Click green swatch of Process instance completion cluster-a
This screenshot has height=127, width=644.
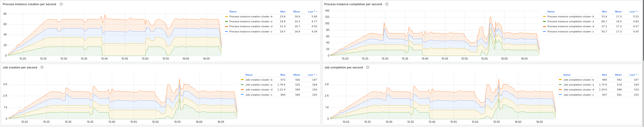click(545, 22)
